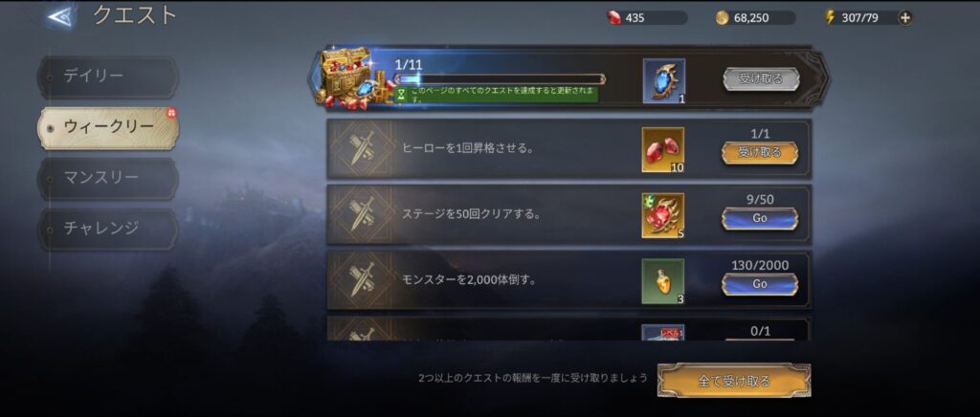
Task: Tap the yellow potion reward icon
Action: pyautogui.click(x=662, y=281)
